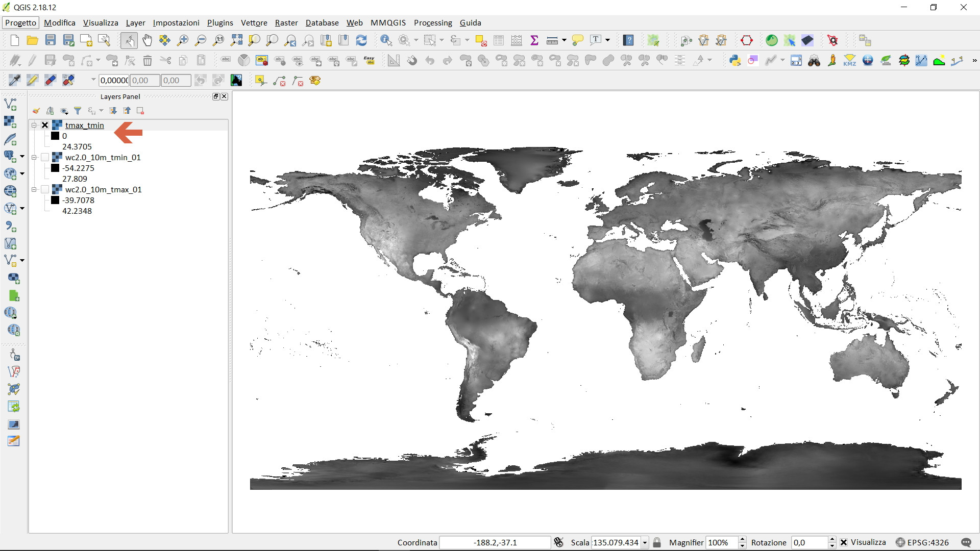Click the messages log speech bubble icon
Screen dimensions: 980x551
point(966,542)
